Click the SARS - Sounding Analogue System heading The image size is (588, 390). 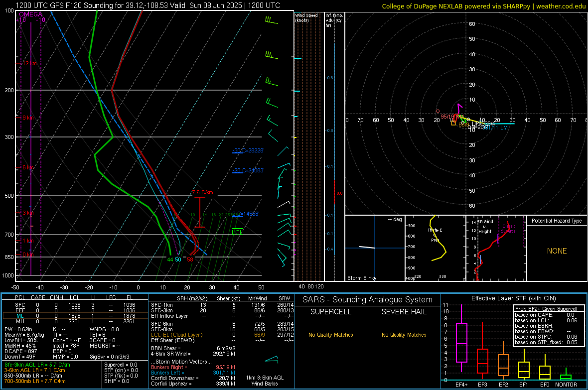point(367,300)
